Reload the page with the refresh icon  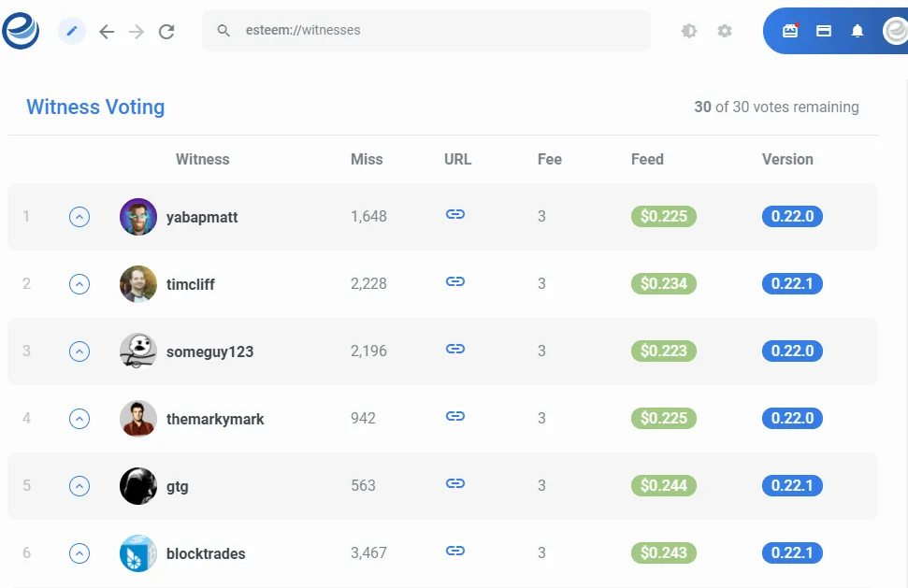click(166, 31)
